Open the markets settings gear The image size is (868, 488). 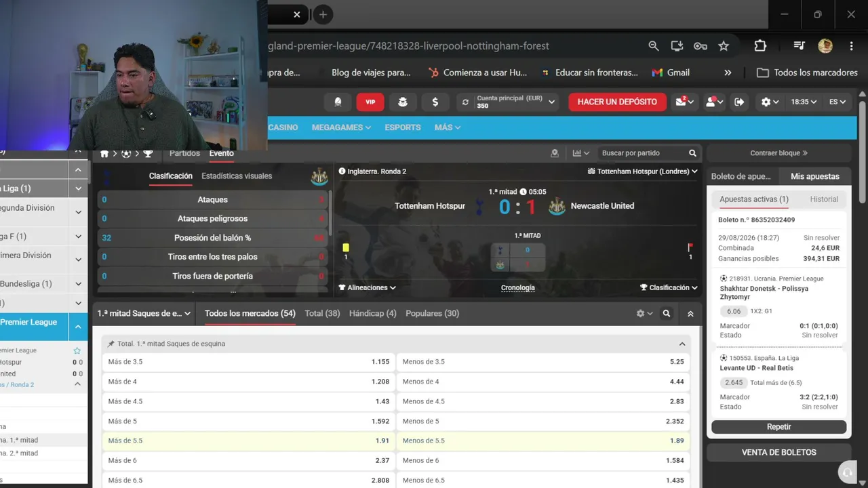click(644, 314)
